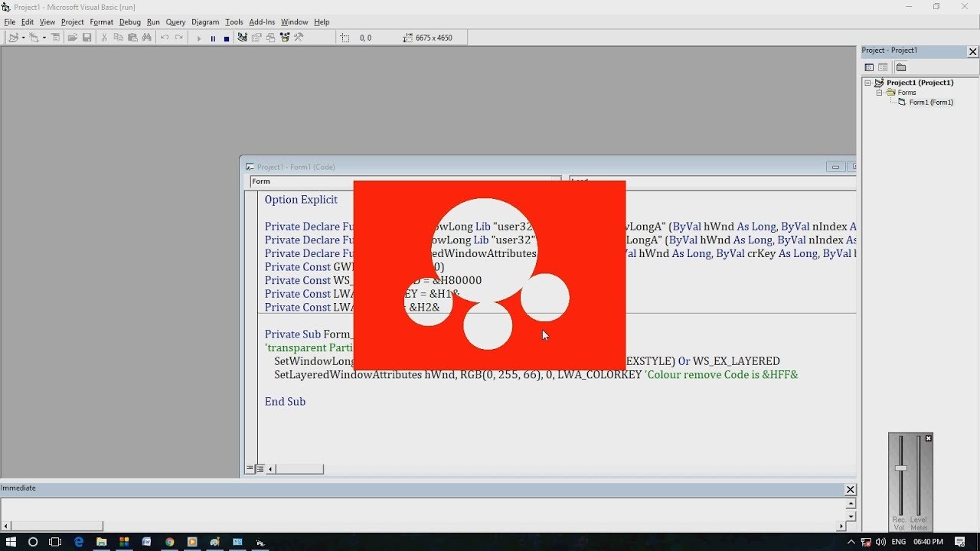The height and width of the screenshot is (551, 980).
Task: Open the Query menu
Action: (176, 22)
